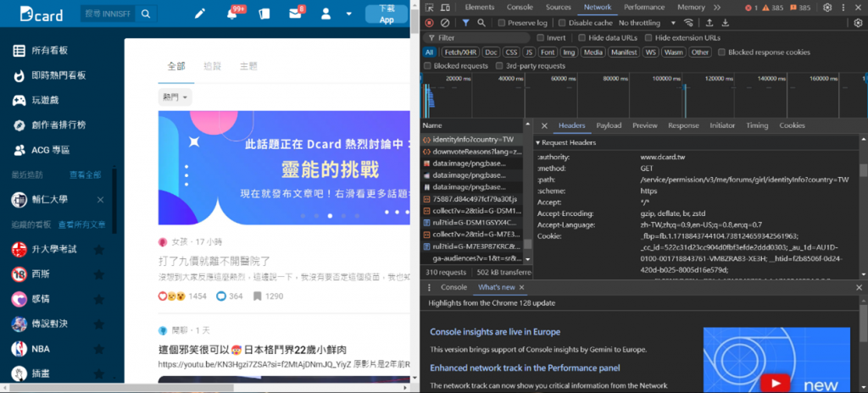Enable the Disable cache checkbox
The width and height of the screenshot is (868, 393).
click(x=562, y=23)
